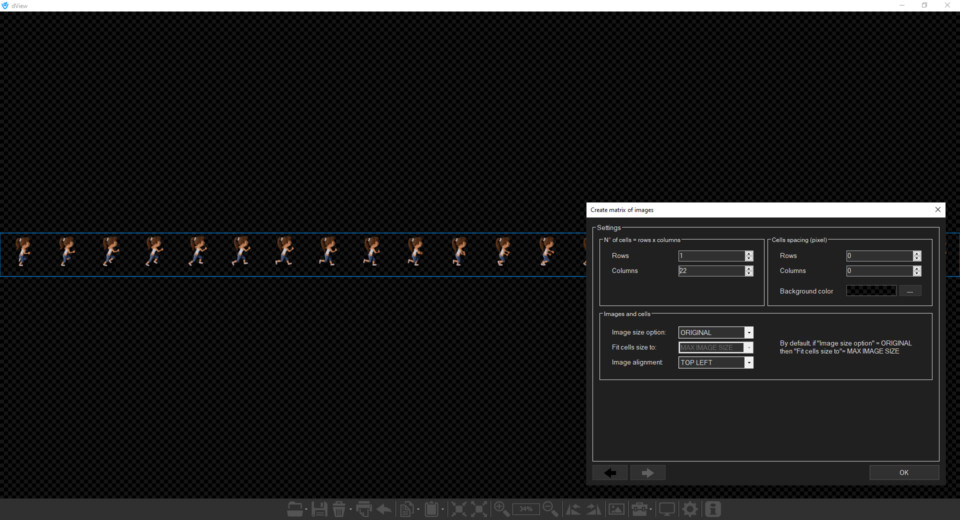
Task: Click the Rows count field showing 1
Action: point(711,256)
